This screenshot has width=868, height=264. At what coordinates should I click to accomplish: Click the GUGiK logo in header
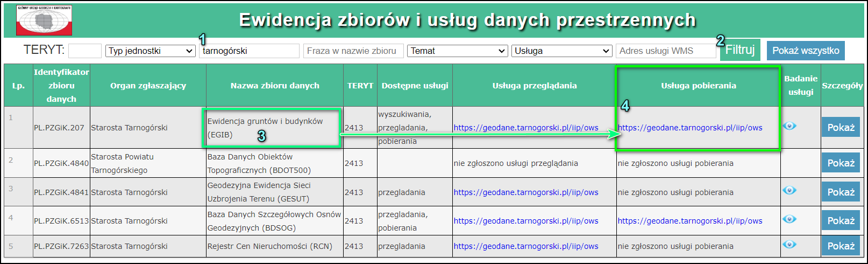(44, 20)
